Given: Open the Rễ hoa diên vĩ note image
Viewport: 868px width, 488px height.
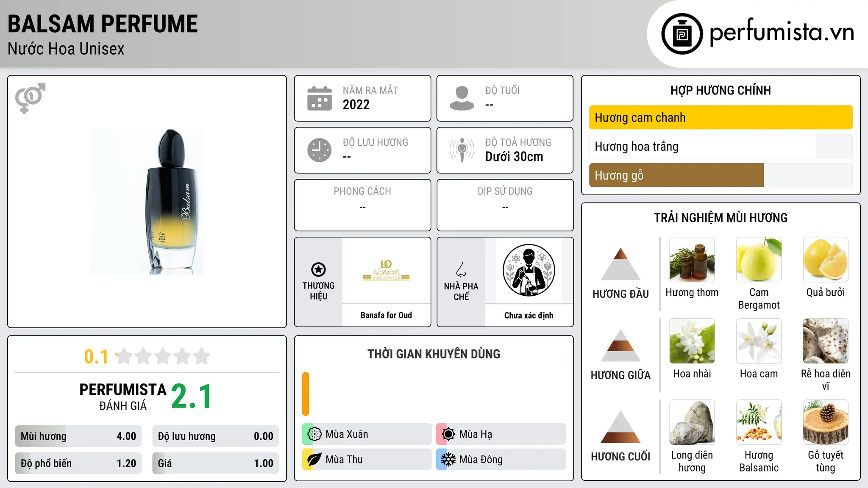Looking at the screenshot, I should 826,341.
